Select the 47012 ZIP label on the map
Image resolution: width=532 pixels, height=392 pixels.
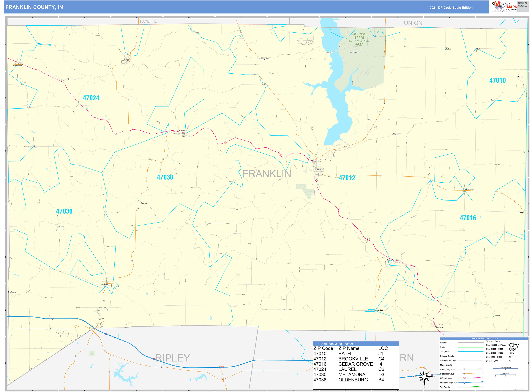(347, 178)
